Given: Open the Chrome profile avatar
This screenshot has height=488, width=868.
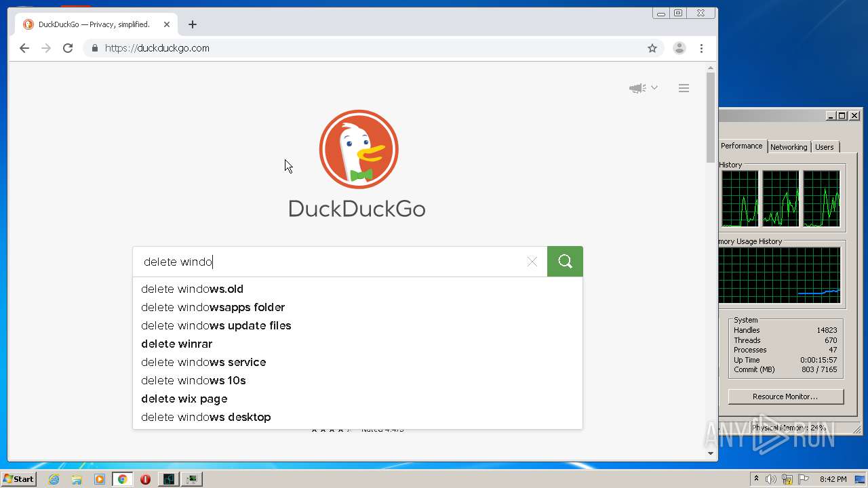Looking at the screenshot, I should coord(679,48).
